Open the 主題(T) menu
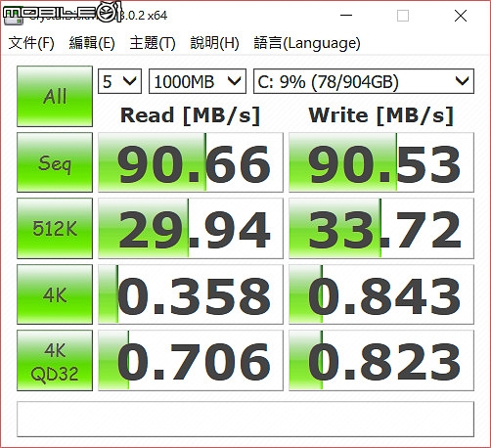 tap(153, 43)
